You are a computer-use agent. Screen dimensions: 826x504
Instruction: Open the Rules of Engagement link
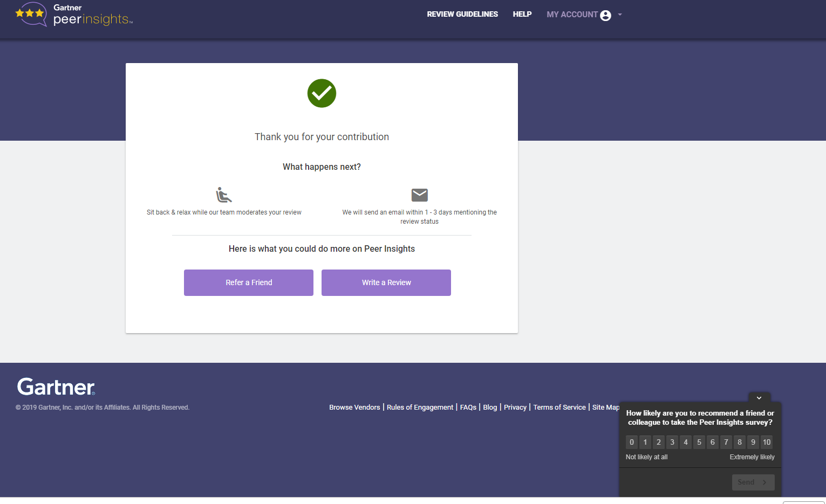pos(420,408)
